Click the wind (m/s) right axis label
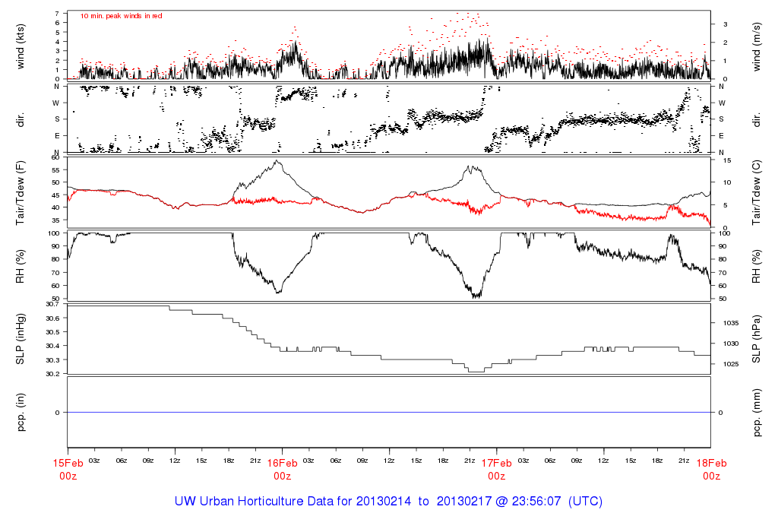This screenshot has width=778, height=532. point(757,46)
